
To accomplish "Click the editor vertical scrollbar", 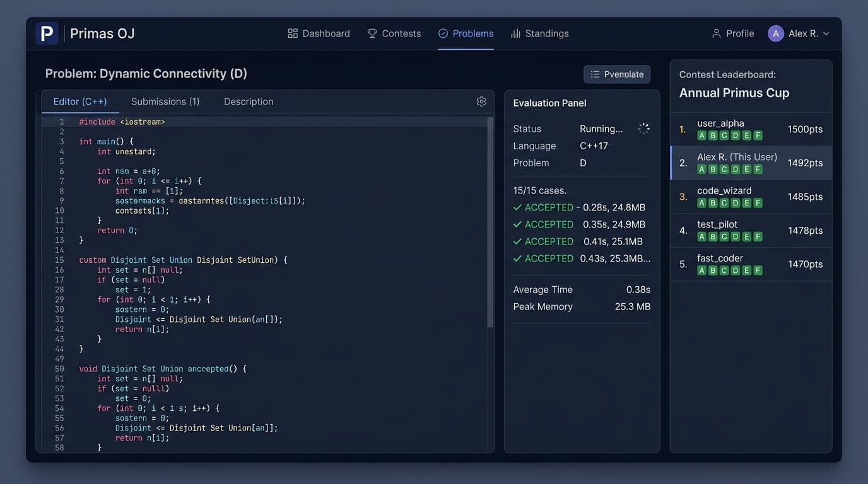I will click(x=491, y=222).
